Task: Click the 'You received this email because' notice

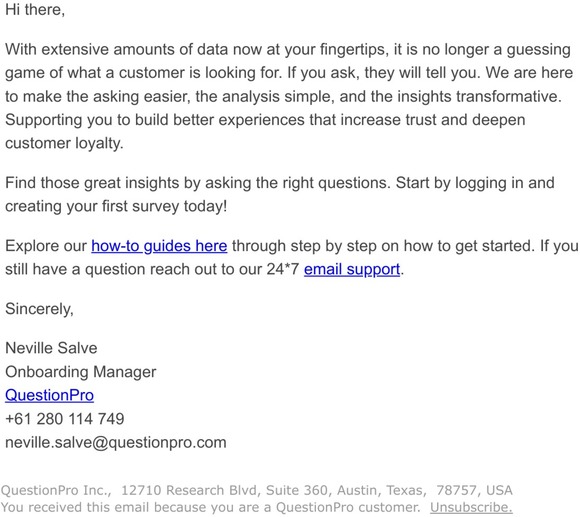Action: click(210, 507)
